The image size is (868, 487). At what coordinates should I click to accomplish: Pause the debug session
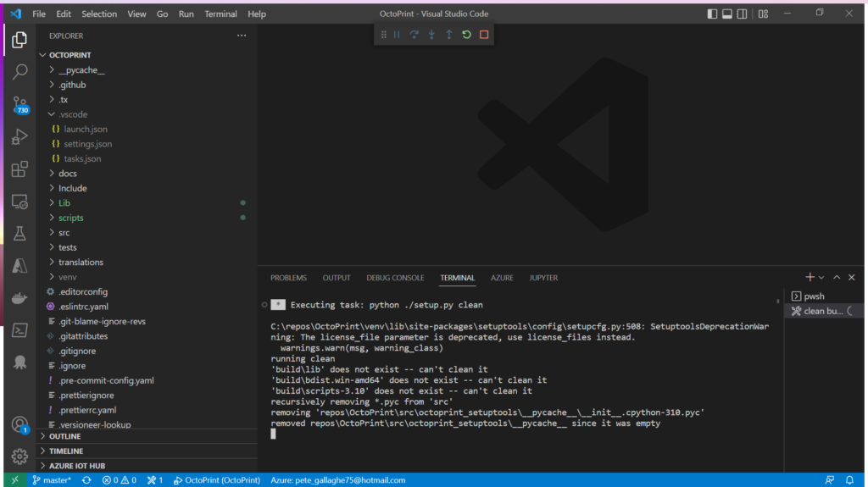[397, 35]
